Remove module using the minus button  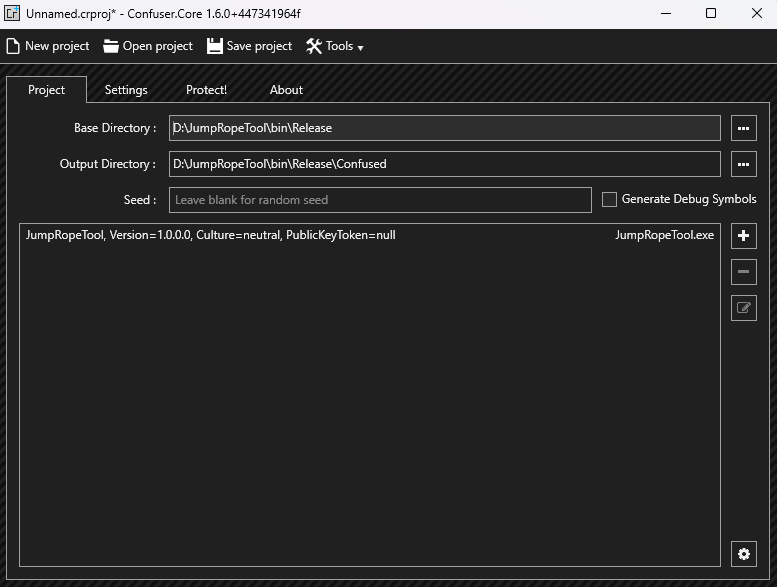743,271
